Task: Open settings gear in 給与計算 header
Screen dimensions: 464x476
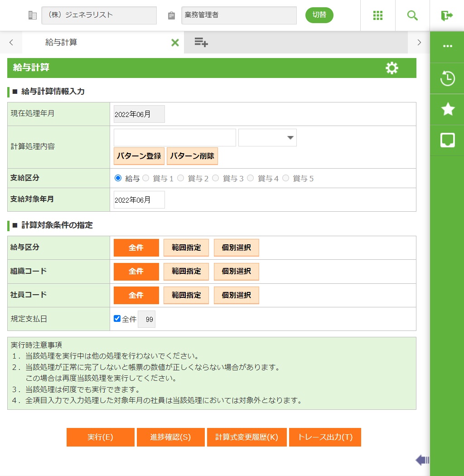Action: point(391,68)
